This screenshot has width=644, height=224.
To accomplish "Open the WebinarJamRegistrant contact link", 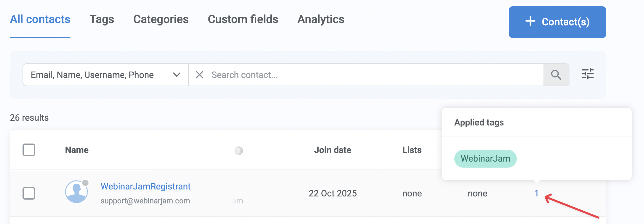I will point(145,186).
